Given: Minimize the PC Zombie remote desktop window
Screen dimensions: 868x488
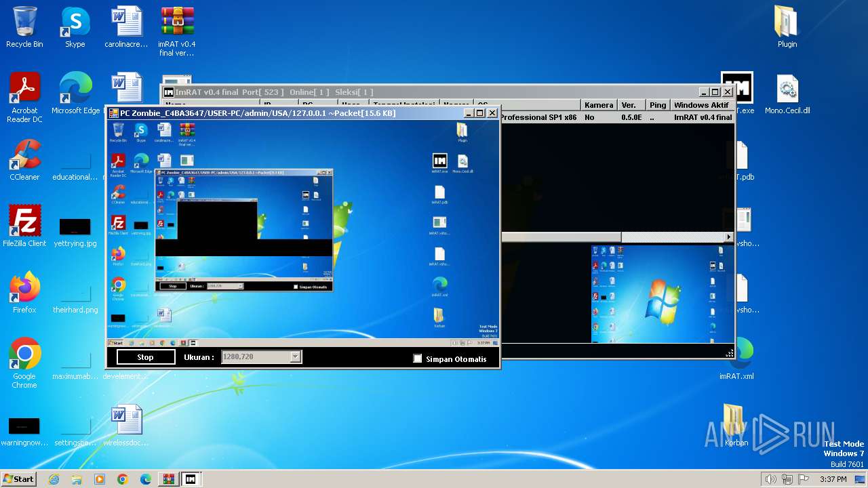Looking at the screenshot, I should pos(468,113).
